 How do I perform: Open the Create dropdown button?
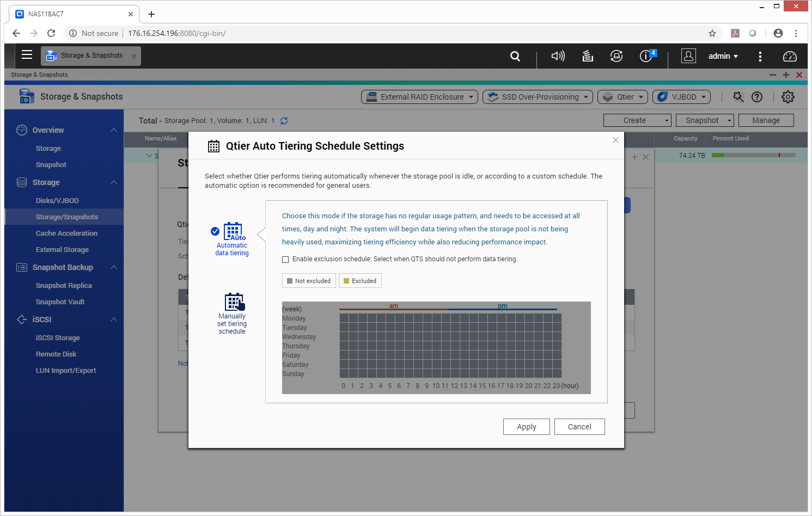[637, 120]
